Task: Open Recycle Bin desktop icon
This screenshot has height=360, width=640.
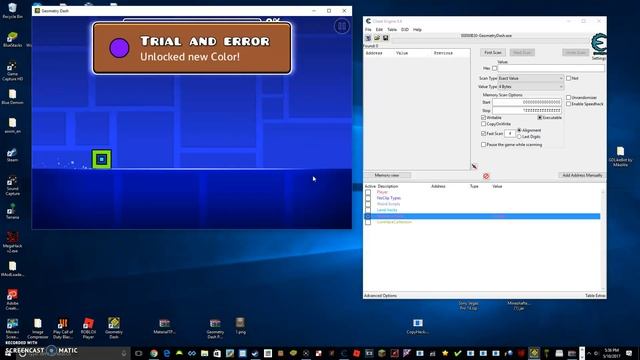Action: coord(12,11)
